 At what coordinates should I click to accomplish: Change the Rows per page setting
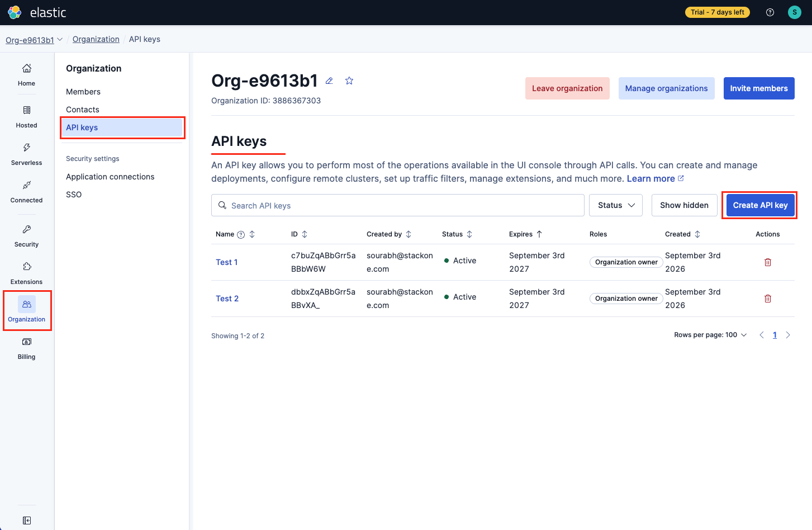(710, 335)
